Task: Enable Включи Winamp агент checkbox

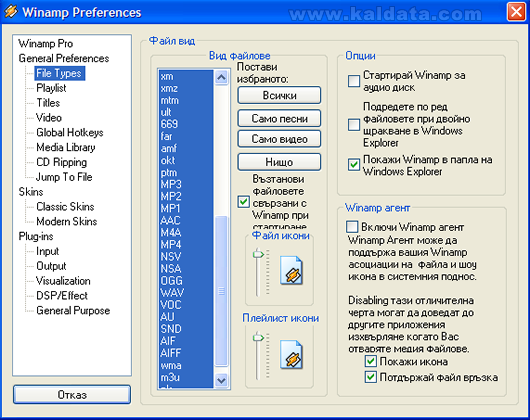Action: pos(352,227)
